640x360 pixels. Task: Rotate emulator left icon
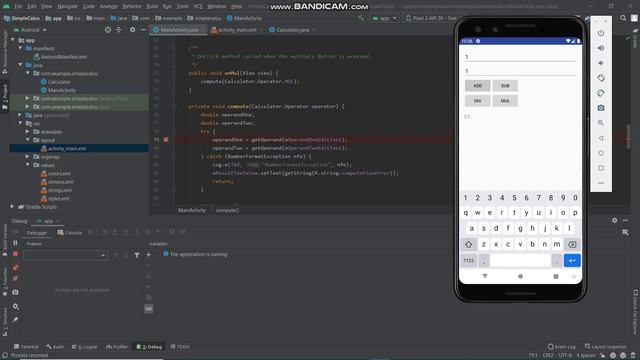(601, 78)
